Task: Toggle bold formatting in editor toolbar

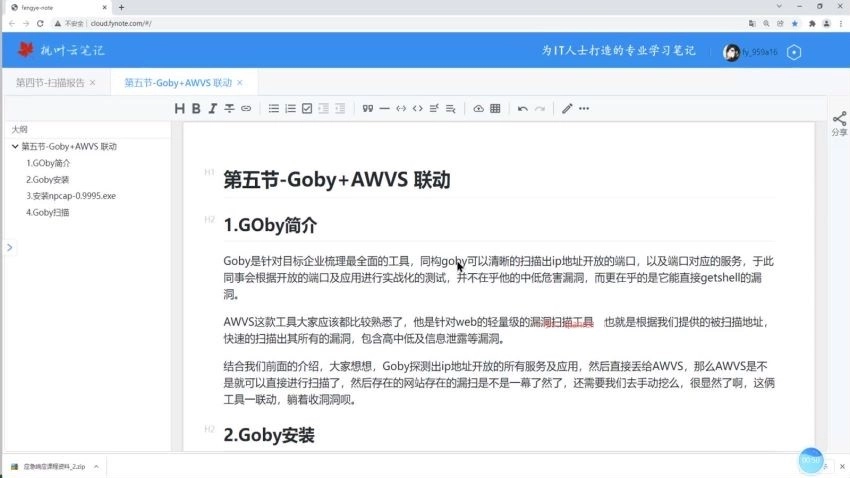Action: click(x=196, y=108)
